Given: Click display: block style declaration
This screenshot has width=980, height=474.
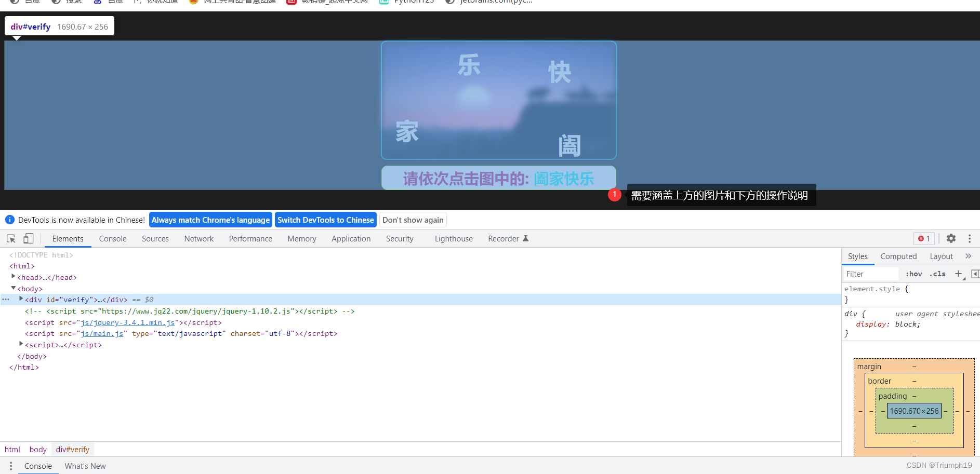Looking at the screenshot, I should [x=888, y=324].
